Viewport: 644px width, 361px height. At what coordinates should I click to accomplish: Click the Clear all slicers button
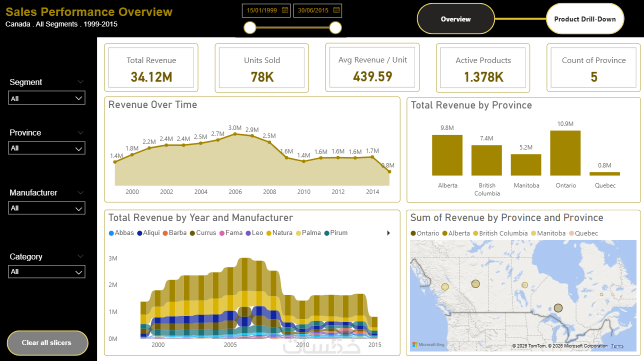click(x=47, y=343)
